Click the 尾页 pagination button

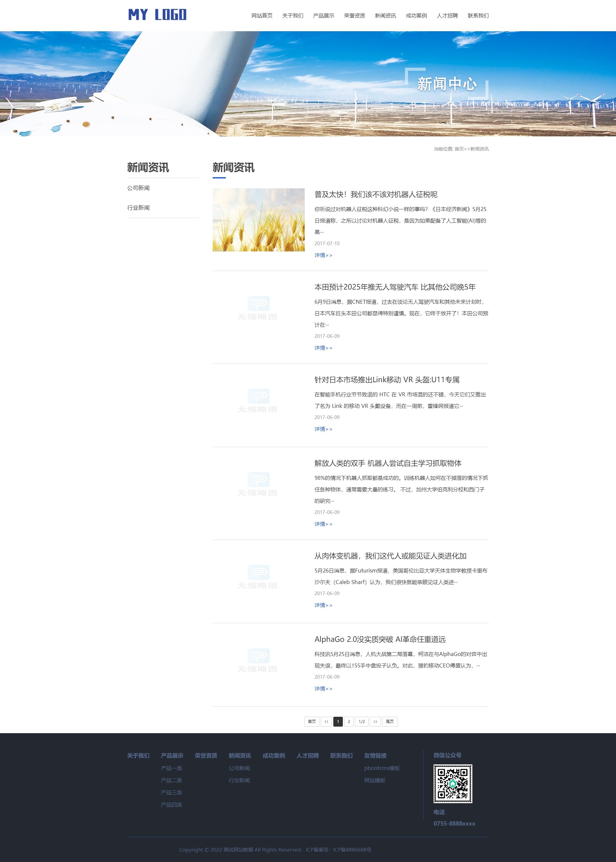[390, 722]
